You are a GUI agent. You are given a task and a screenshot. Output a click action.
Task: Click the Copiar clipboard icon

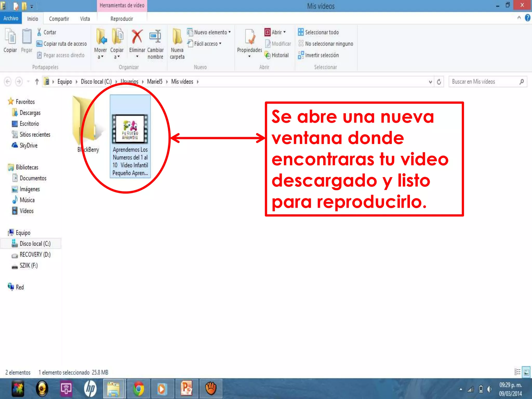click(10, 37)
